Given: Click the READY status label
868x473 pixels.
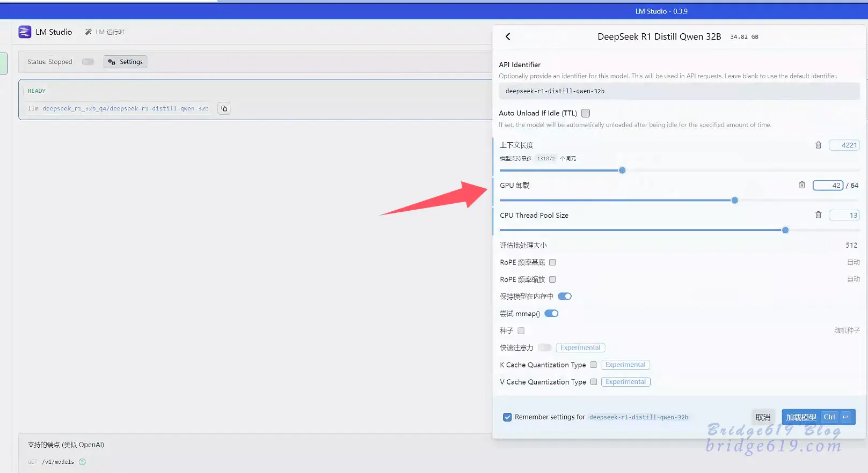Looking at the screenshot, I should [37, 91].
